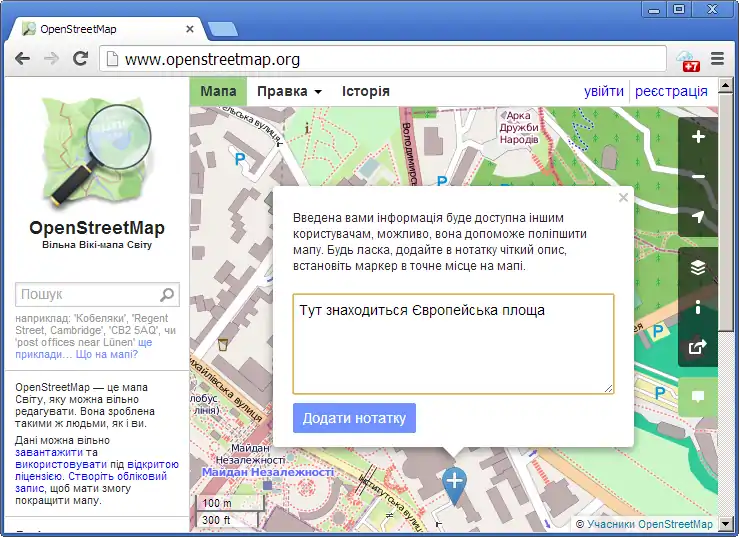The width and height of the screenshot is (739, 537).
Task: Toggle the add note speech bubble icon
Action: (698, 396)
